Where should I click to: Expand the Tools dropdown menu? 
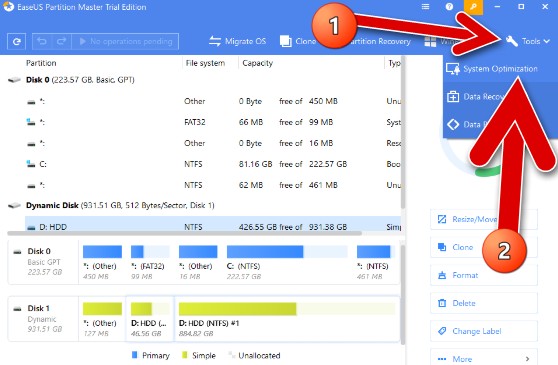click(x=528, y=41)
